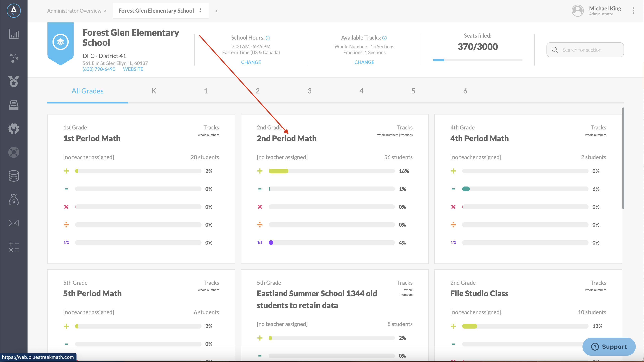Click CHANGE under School Hours
This screenshot has height=362, width=644.
click(251, 62)
